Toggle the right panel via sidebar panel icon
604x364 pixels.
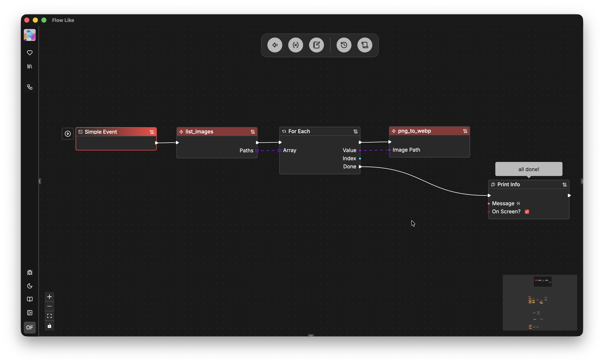(x=30, y=313)
